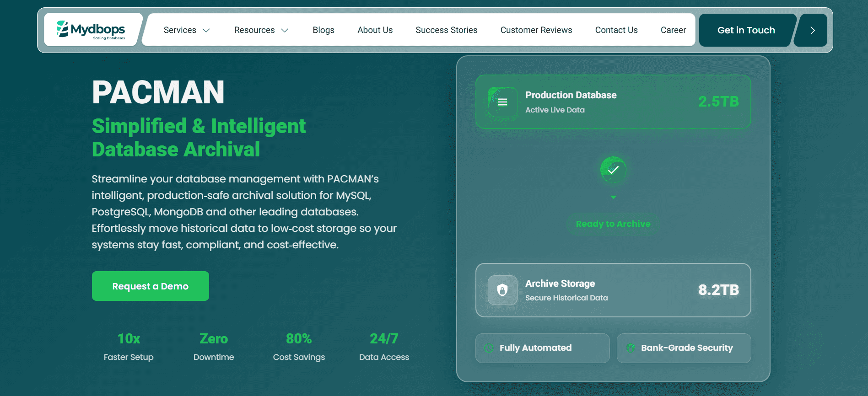Viewport: 868px width, 396px height.
Task: Click the Request a Demo button
Action: 151,286
